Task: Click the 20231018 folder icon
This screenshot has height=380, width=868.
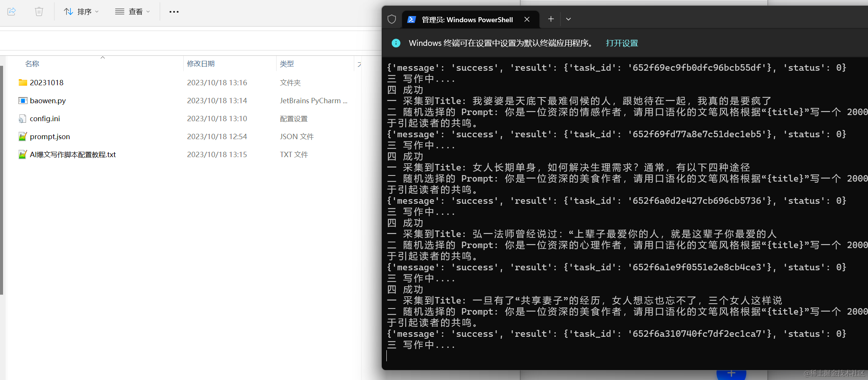Action: point(23,83)
